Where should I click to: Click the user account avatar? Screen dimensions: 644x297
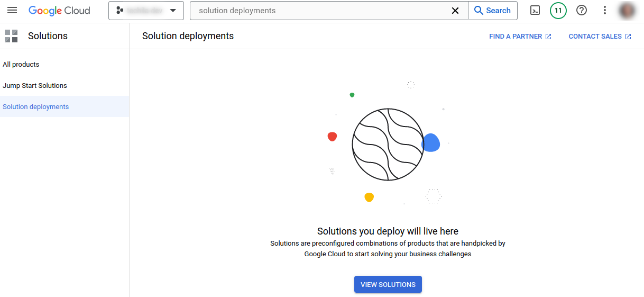click(x=628, y=11)
